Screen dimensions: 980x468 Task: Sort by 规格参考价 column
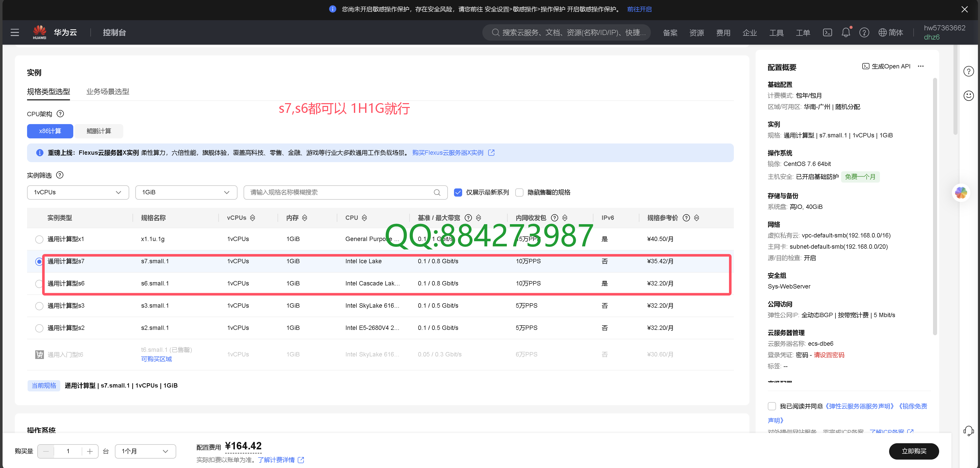(x=697, y=218)
